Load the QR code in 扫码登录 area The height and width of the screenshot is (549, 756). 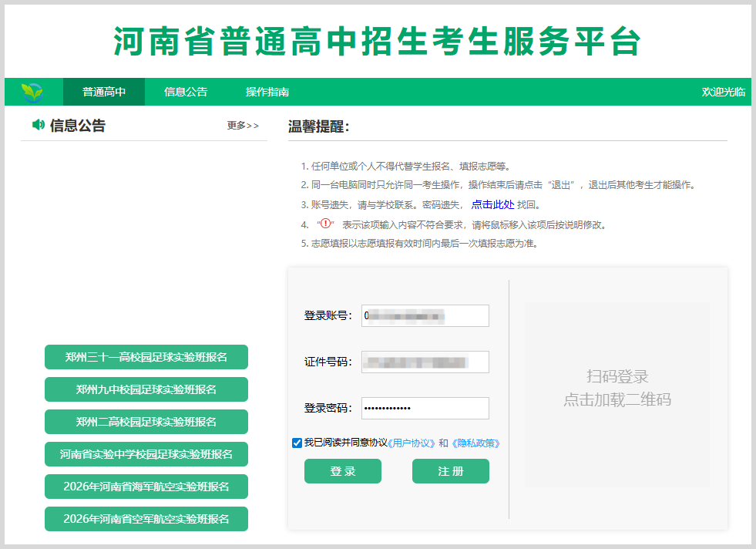point(617,395)
